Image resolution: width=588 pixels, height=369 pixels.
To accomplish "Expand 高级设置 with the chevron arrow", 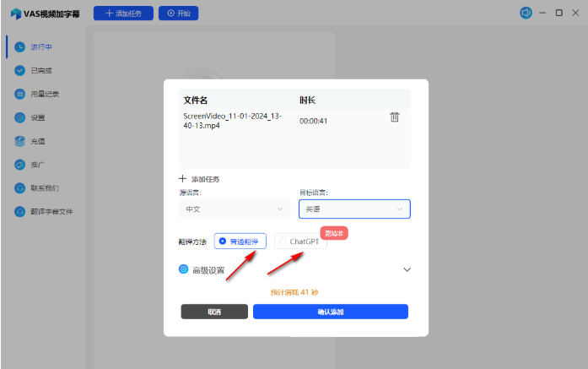I will click(x=407, y=269).
